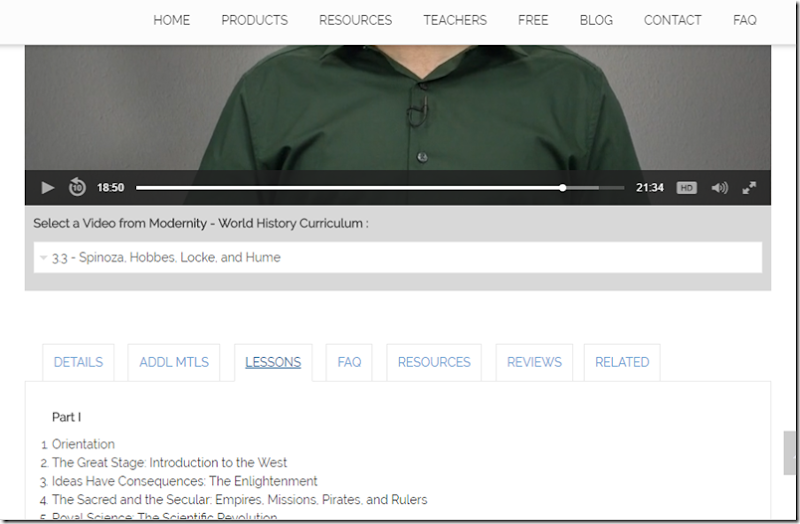Open lesson 'Orientation'

pyautogui.click(x=83, y=444)
